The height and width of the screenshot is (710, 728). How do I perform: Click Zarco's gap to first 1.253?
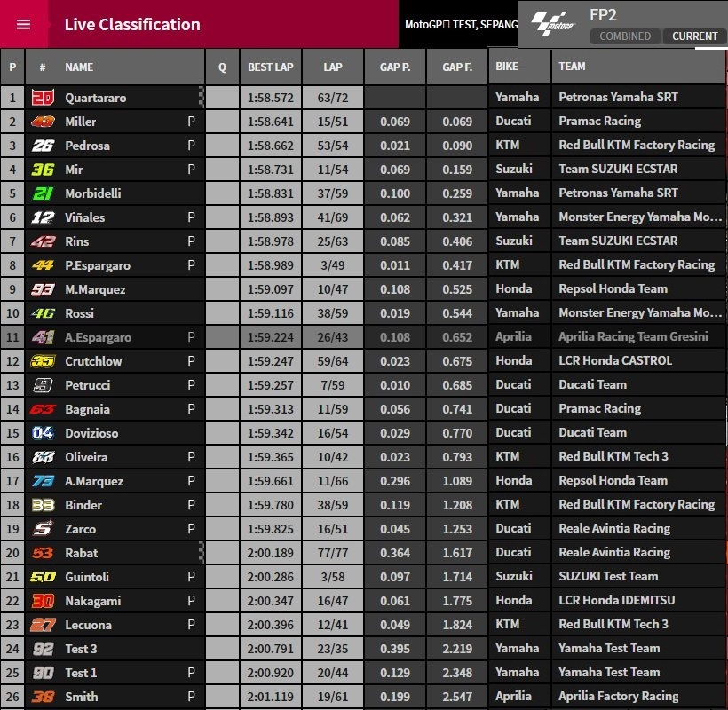[x=457, y=529]
